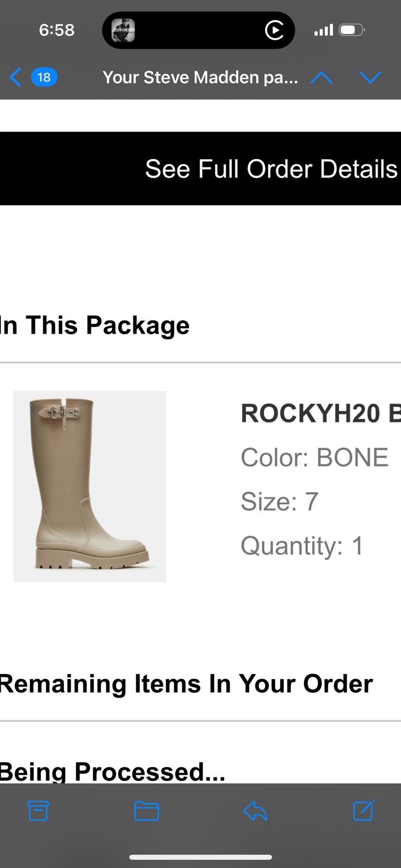
Task: Open the unread count badge showing 18
Action: click(44, 77)
